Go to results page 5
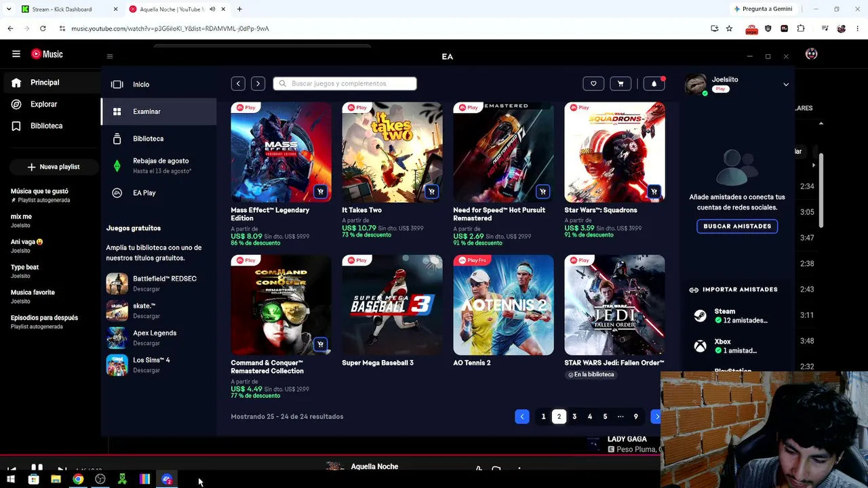This screenshot has height=488, width=868. click(x=606, y=416)
